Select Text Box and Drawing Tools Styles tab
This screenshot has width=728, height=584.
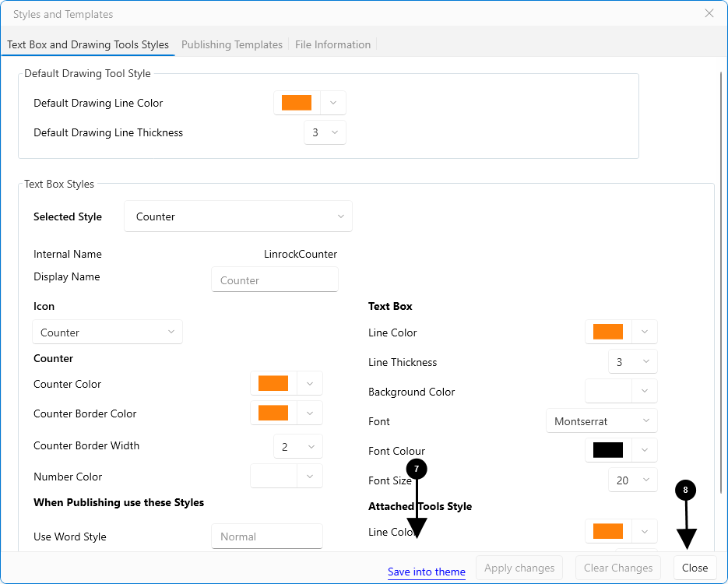88,44
